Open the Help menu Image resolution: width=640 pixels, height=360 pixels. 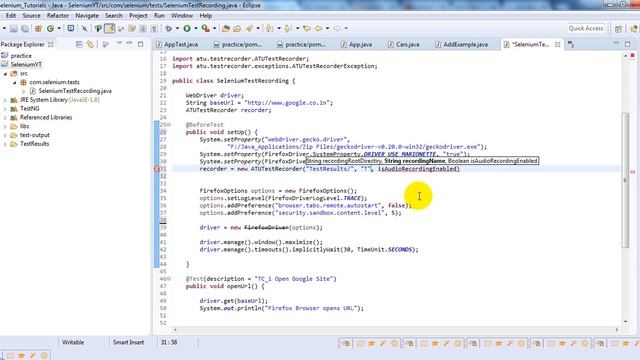(x=205, y=16)
